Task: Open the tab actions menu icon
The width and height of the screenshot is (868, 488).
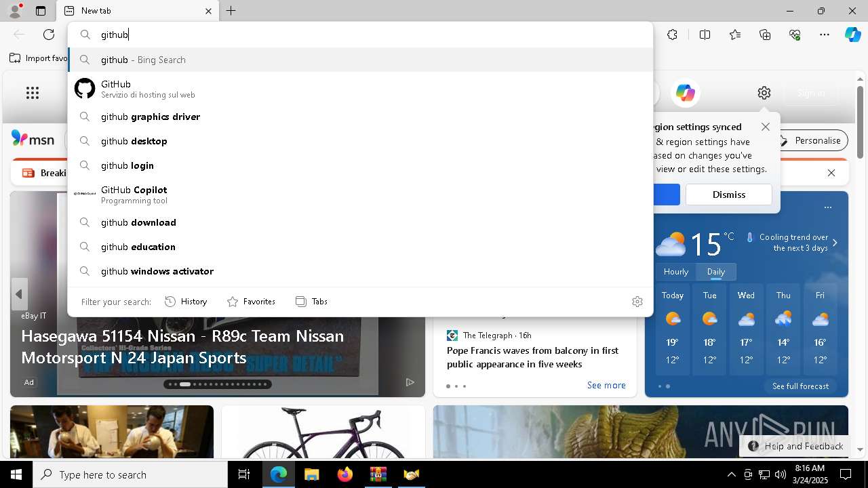Action: 41,11
